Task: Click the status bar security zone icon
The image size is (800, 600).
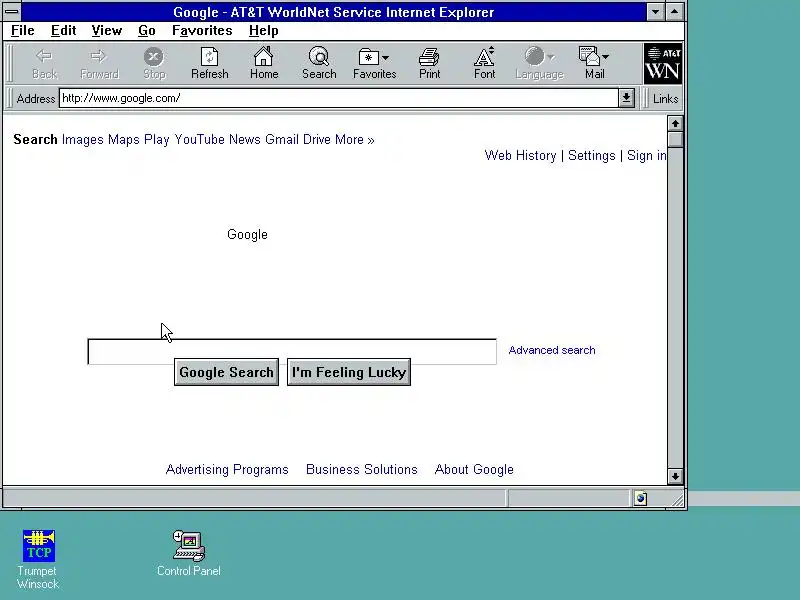Action: [640, 498]
